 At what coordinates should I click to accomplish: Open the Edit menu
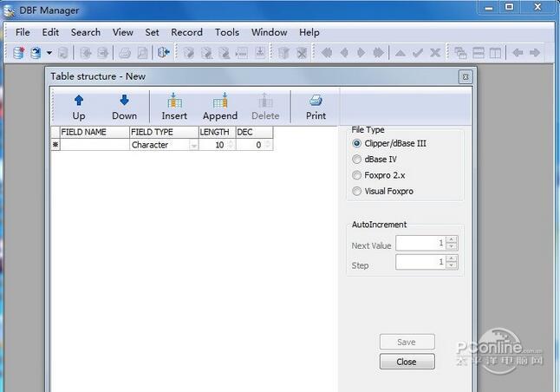click(x=50, y=32)
